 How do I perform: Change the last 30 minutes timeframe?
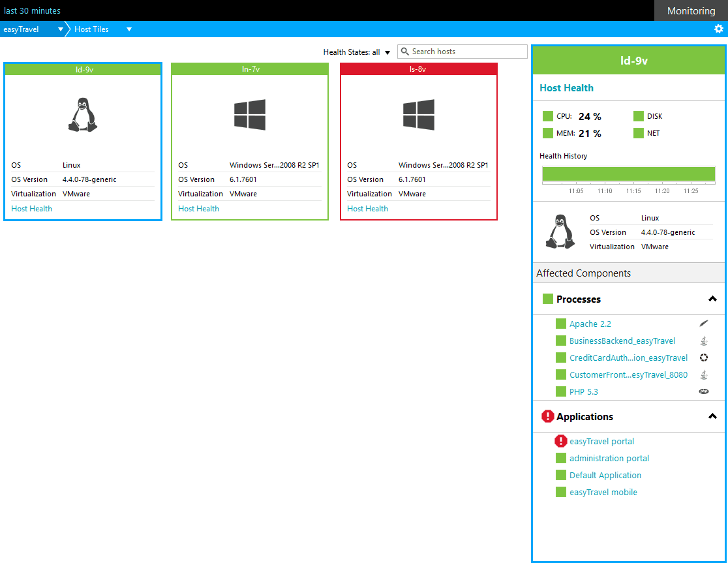click(x=32, y=10)
